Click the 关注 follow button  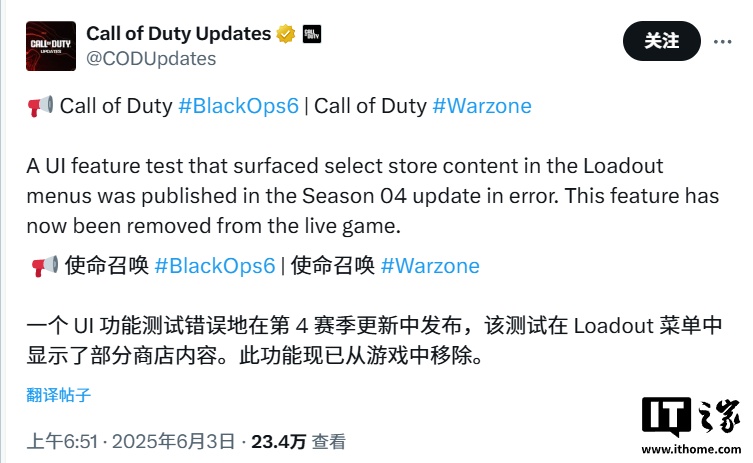click(662, 41)
